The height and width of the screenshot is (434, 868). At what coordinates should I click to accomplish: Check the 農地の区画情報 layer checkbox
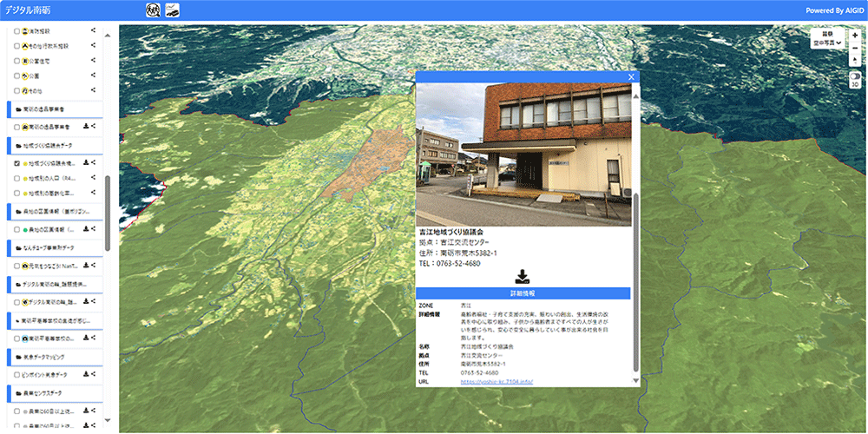coord(16,229)
